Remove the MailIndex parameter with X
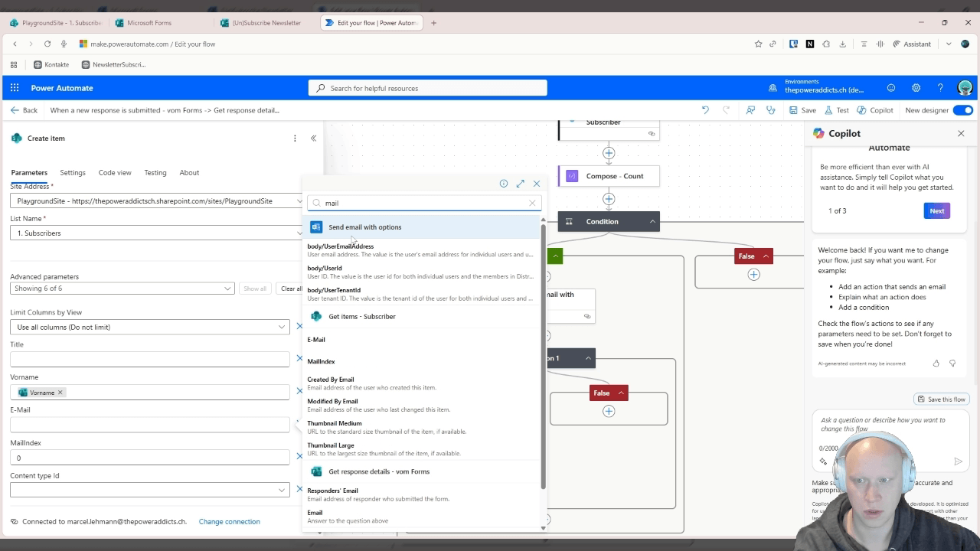Viewport: 980px width, 551px height. [299, 457]
